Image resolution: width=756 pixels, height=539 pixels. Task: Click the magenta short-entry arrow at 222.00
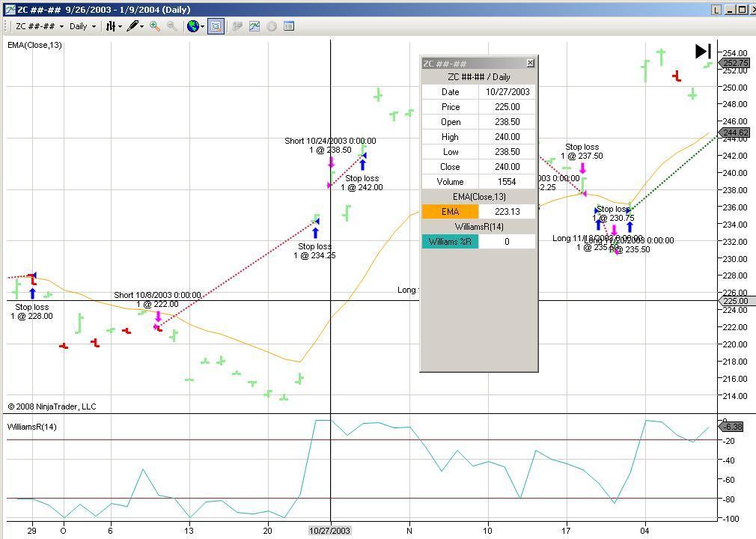coord(158,316)
